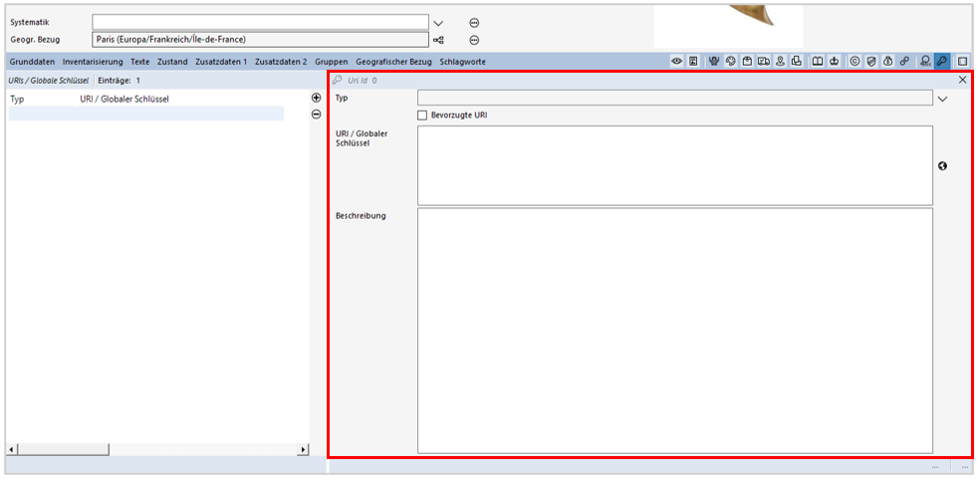Click the horizontal scrollbar right arrow
Screen dimensions: 980x479
[x=303, y=450]
